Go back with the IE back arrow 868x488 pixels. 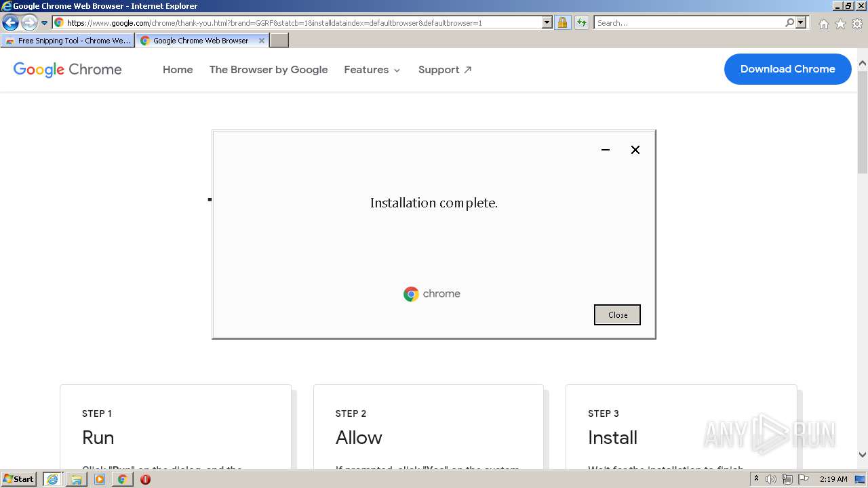coord(10,23)
